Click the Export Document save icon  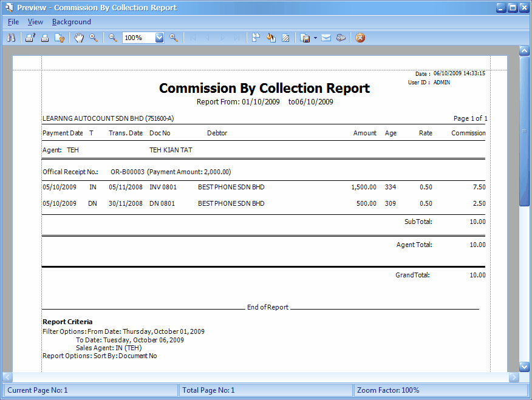pyautogui.click(x=305, y=38)
